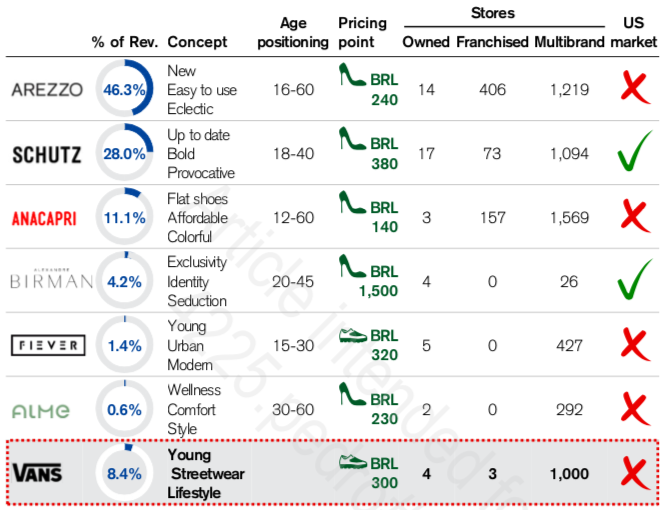This screenshot has width=666, height=510.
Task: Click the multibrand count '1,219'
Action: (x=569, y=90)
